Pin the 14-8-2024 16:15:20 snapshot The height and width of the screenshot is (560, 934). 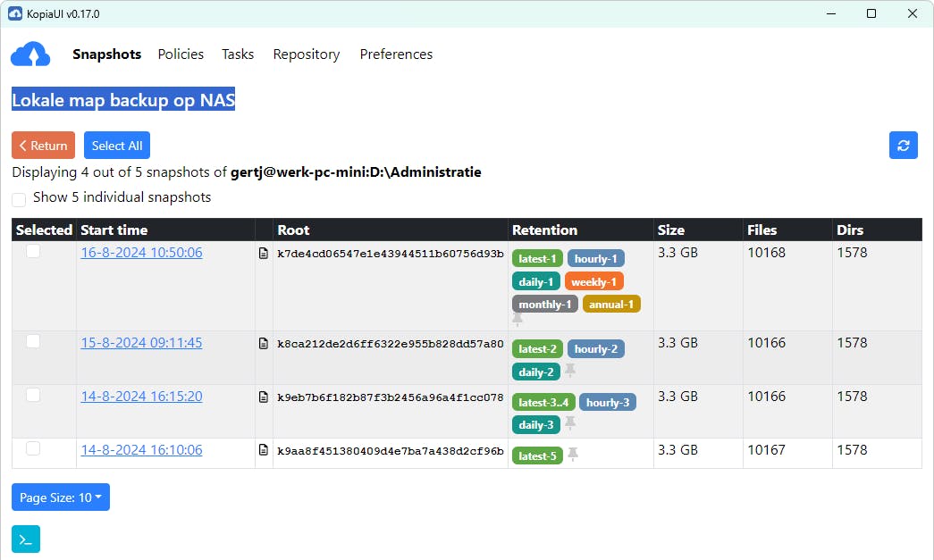point(570,423)
